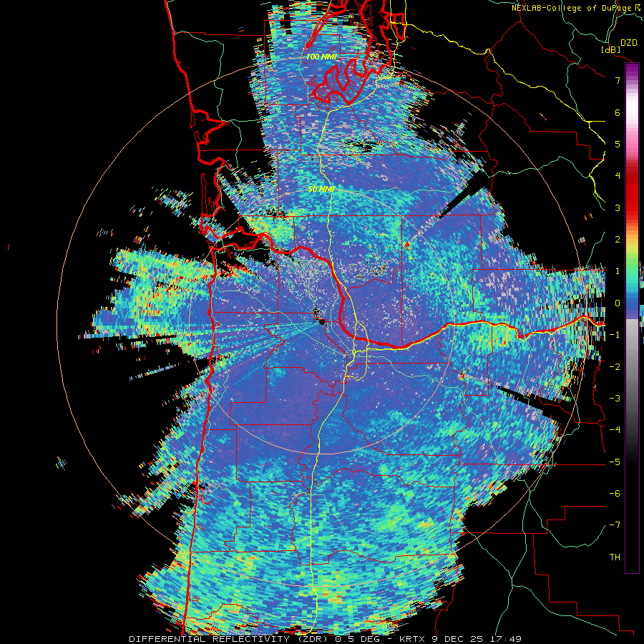Click the vertical ZDR color scale bar
Image resolution: width=644 pixels, height=644 pixels.
pyautogui.click(x=632, y=318)
